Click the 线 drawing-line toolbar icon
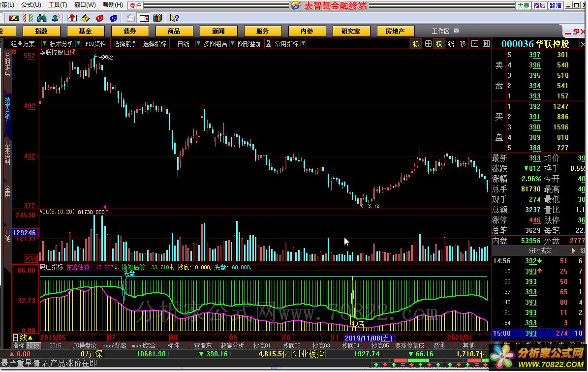The image size is (588, 372). (451, 44)
